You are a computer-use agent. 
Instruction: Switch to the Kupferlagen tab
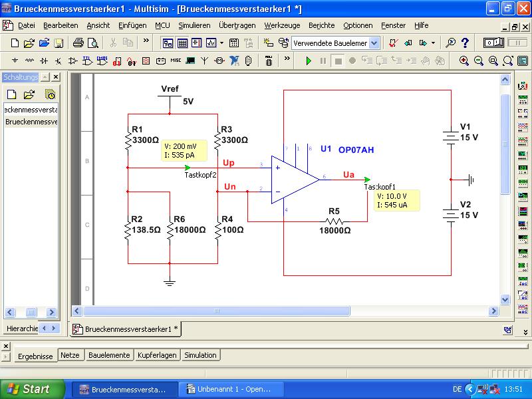pyautogui.click(x=157, y=355)
